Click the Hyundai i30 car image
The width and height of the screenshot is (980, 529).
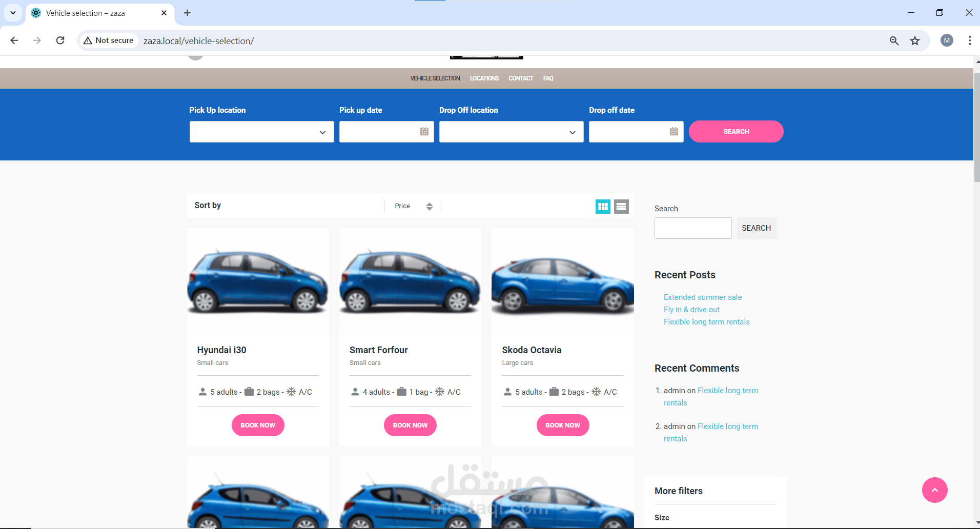coord(258,281)
